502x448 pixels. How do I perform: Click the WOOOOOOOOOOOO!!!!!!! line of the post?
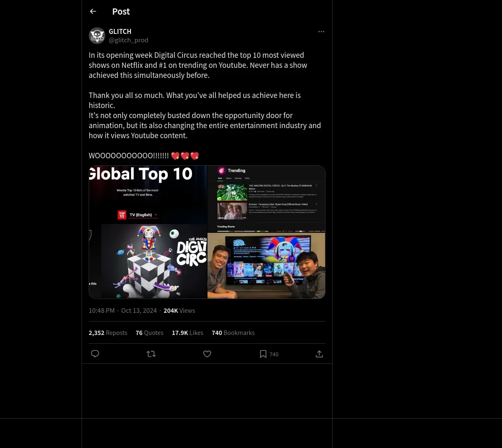[143, 155]
